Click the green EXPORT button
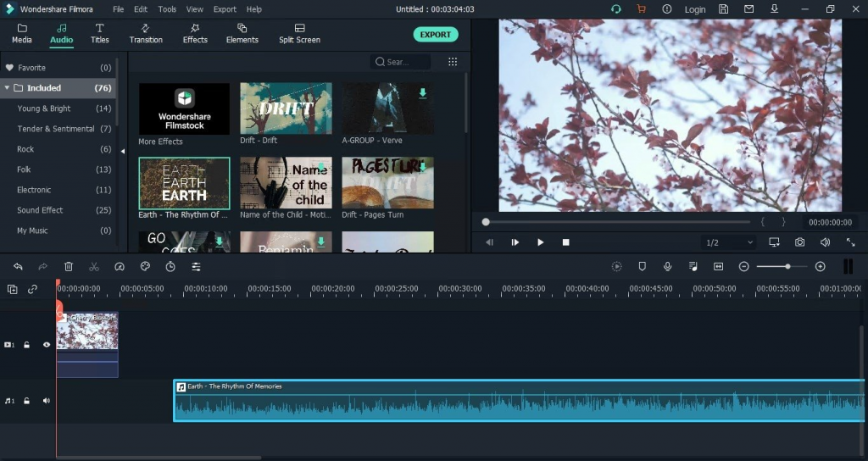Image resolution: width=868 pixels, height=461 pixels. pos(436,35)
